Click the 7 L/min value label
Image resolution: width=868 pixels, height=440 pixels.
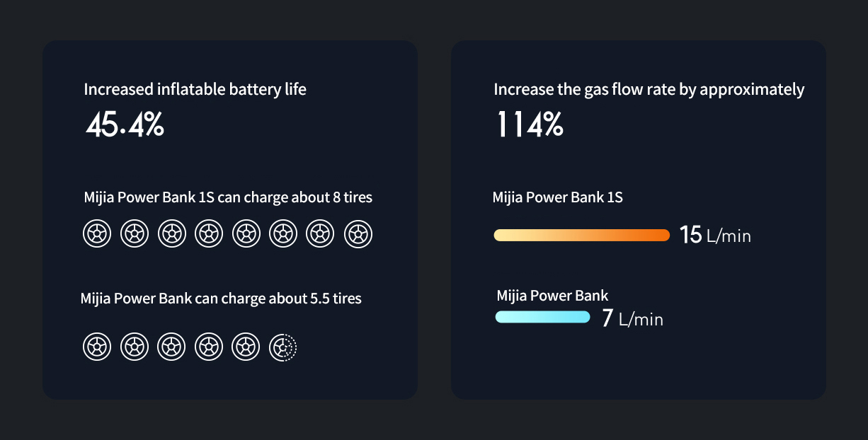(x=632, y=318)
